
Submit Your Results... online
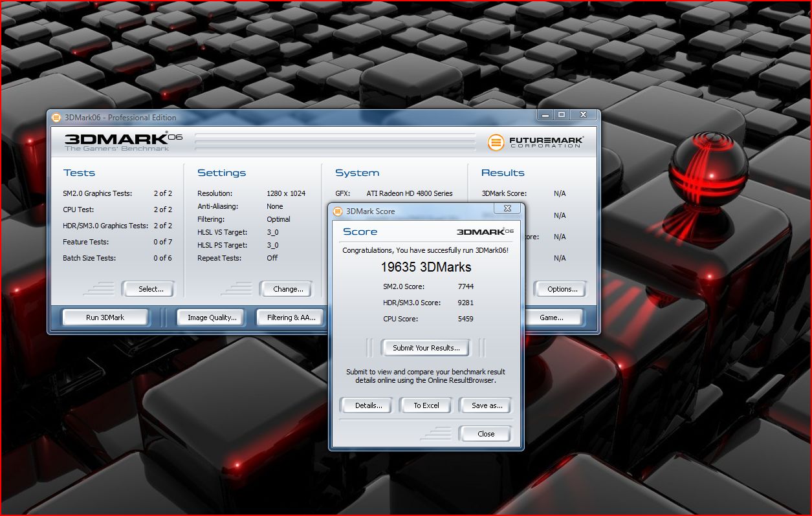(426, 348)
